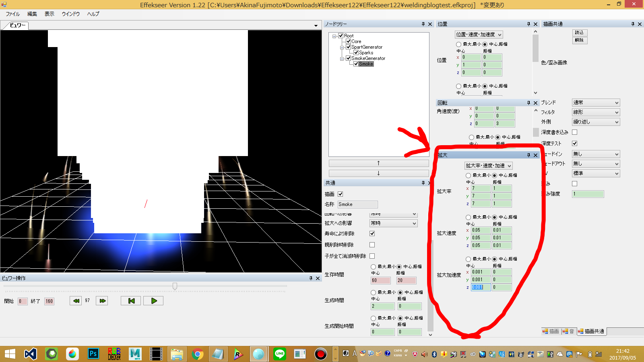The image size is (644, 362).
Task: Toggle visibility checkbox of Core node
Action: pyautogui.click(x=349, y=41)
